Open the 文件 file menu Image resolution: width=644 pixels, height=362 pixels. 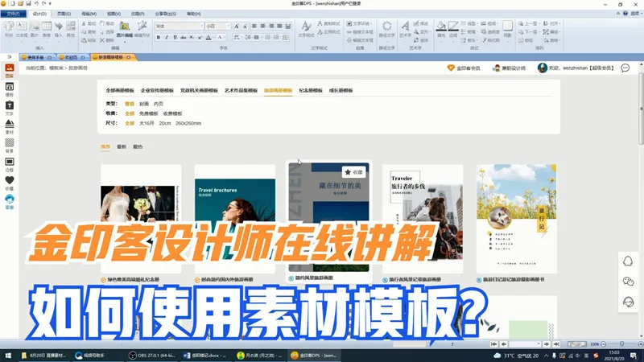tap(13, 14)
